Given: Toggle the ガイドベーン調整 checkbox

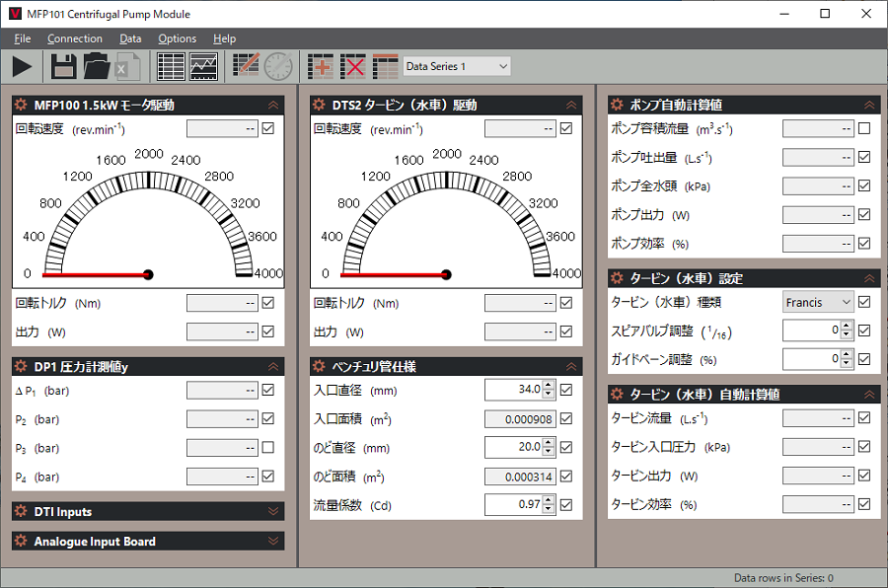Looking at the screenshot, I should [864, 359].
